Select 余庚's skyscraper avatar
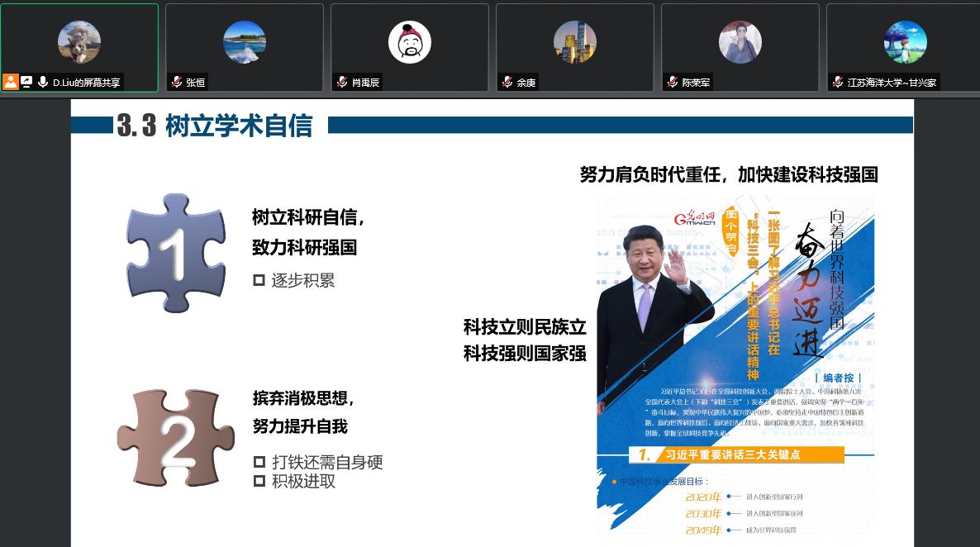This screenshot has width=980, height=547. [x=575, y=42]
